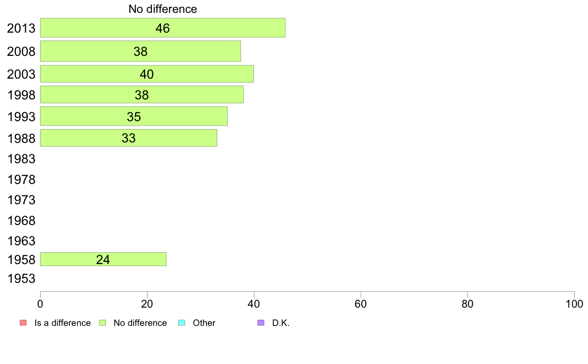Click the 'D.K.' legend label text

point(281,323)
